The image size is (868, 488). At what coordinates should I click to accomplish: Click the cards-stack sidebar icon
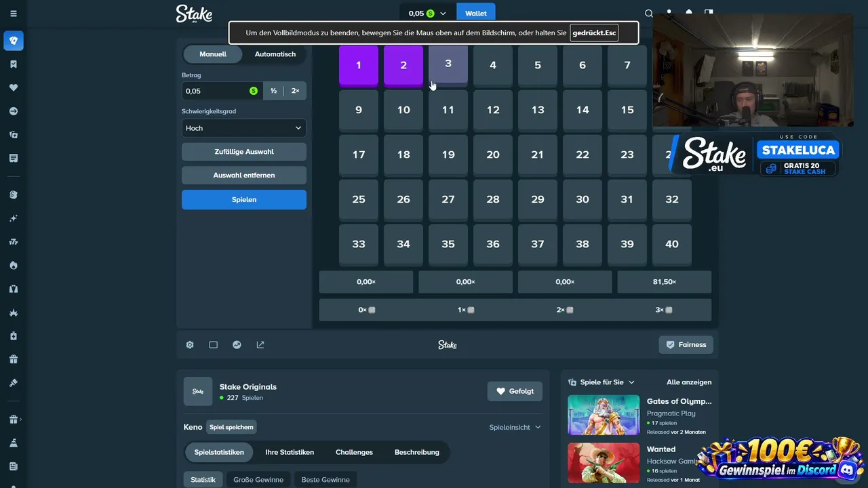click(x=14, y=135)
